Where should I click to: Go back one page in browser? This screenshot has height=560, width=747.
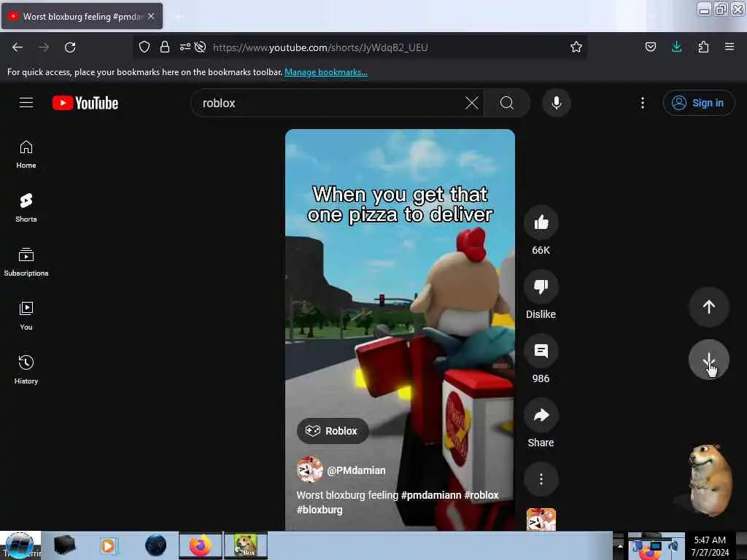[x=18, y=47]
